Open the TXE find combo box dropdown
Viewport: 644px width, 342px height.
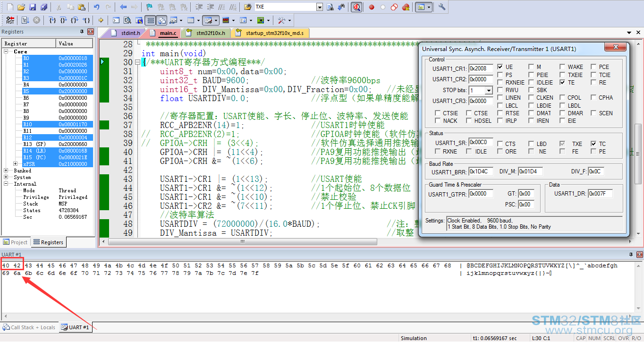click(320, 7)
